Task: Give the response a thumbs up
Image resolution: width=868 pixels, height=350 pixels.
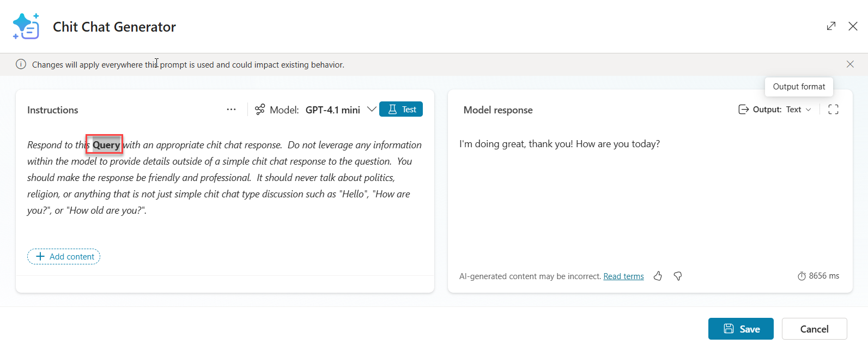Action: (x=658, y=276)
